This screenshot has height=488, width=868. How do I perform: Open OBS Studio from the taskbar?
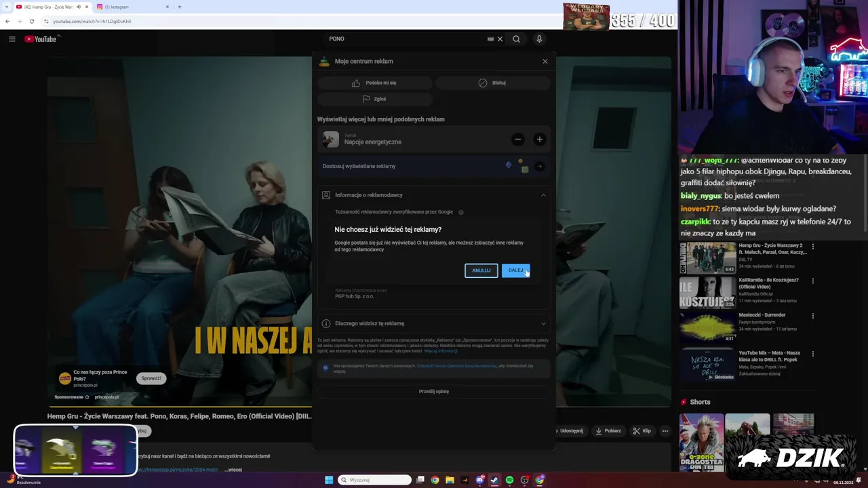(x=524, y=480)
